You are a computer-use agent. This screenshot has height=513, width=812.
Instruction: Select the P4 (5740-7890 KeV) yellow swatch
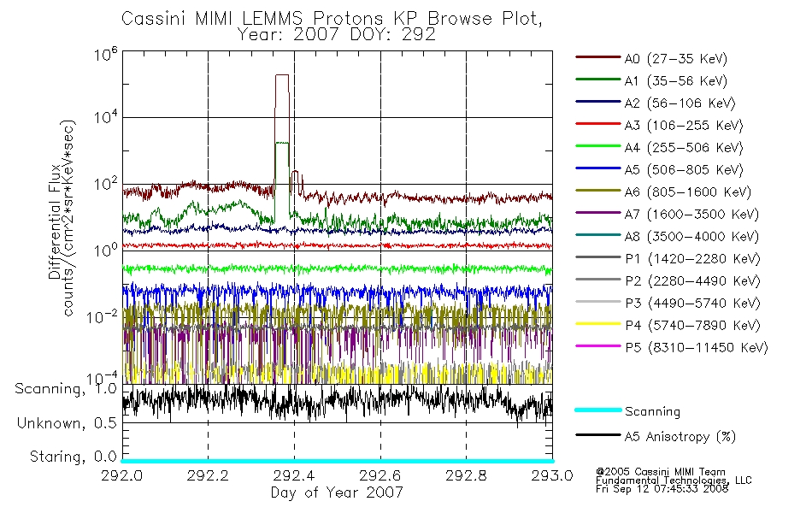598,324
